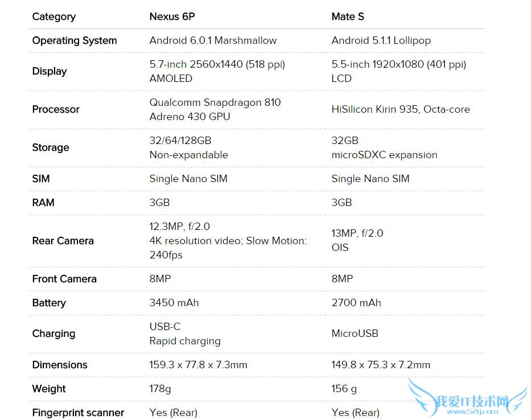Click HiSilicon Kirin 935 cell
The height and width of the screenshot is (420, 531).
pos(401,109)
